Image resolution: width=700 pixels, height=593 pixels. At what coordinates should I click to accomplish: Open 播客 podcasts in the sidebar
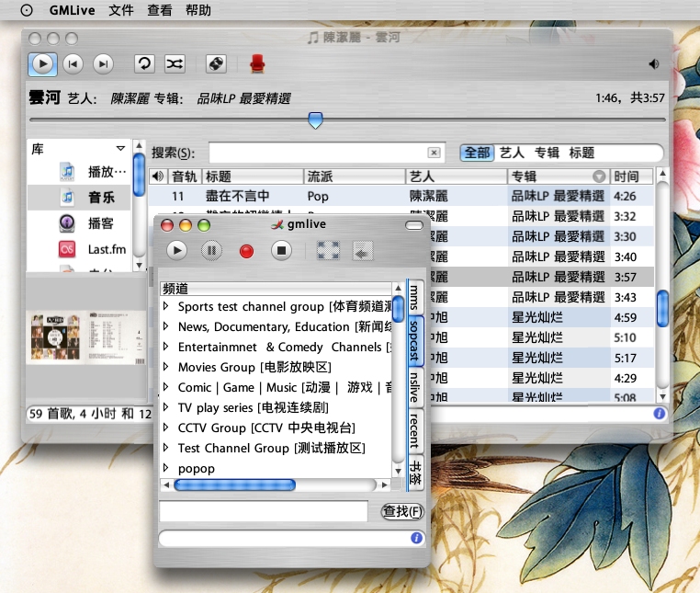pyautogui.click(x=79, y=223)
